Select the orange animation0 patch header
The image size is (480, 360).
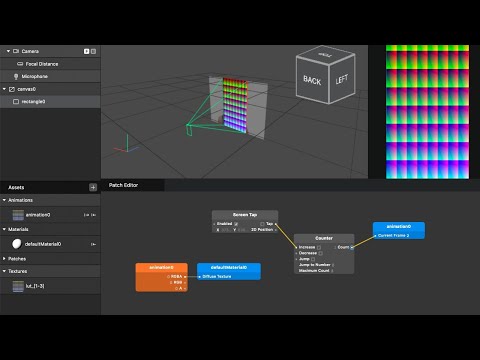pyautogui.click(x=161, y=267)
